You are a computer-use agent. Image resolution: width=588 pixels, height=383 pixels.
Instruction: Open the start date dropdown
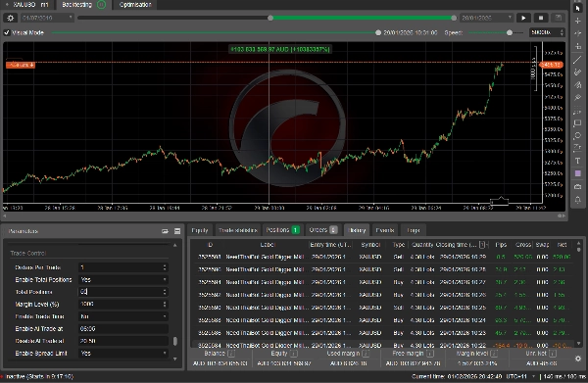pyautogui.click(x=71, y=18)
